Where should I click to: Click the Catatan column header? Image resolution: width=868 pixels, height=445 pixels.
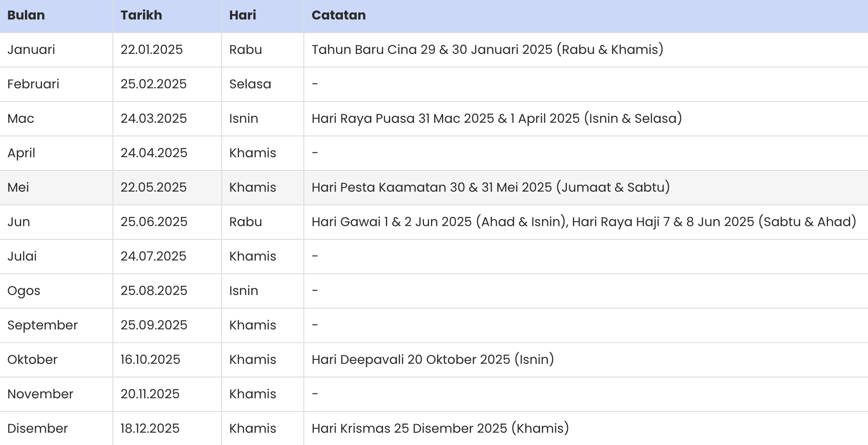pos(338,15)
